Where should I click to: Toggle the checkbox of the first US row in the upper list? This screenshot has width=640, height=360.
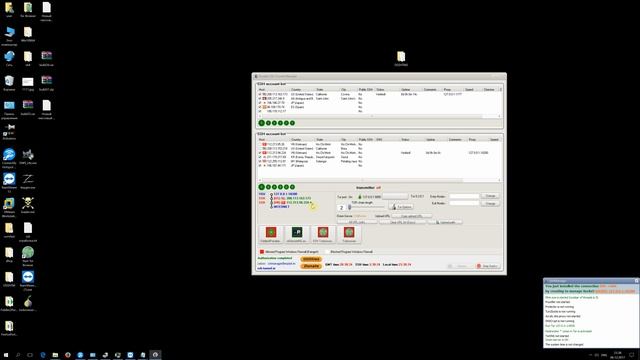click(x=260, y=94)
